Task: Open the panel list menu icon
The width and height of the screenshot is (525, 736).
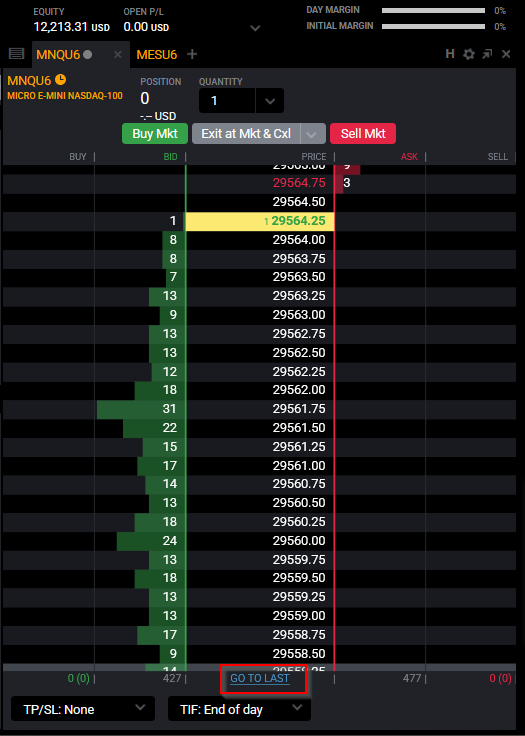Action: coord(16,54)
